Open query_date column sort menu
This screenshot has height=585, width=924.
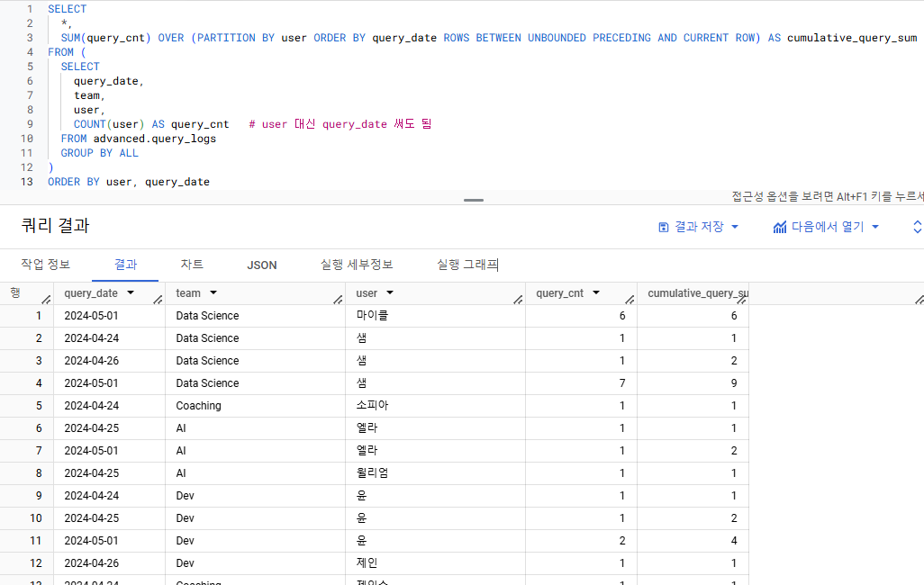point(131,292)
